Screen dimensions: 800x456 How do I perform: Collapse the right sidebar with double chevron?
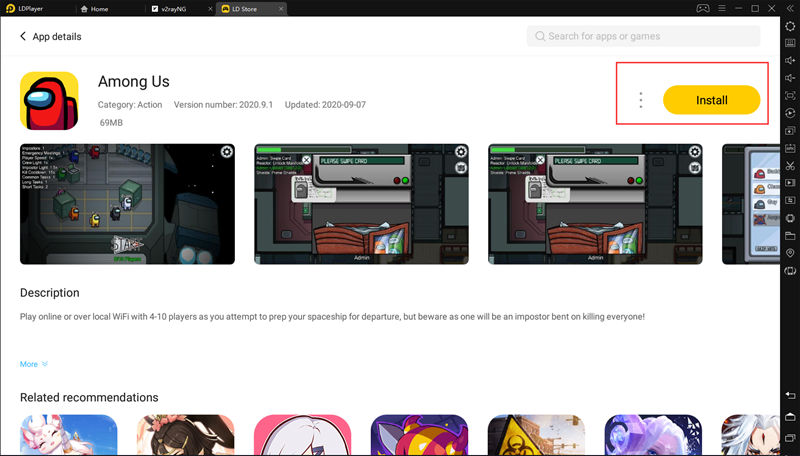click(790, 9)
